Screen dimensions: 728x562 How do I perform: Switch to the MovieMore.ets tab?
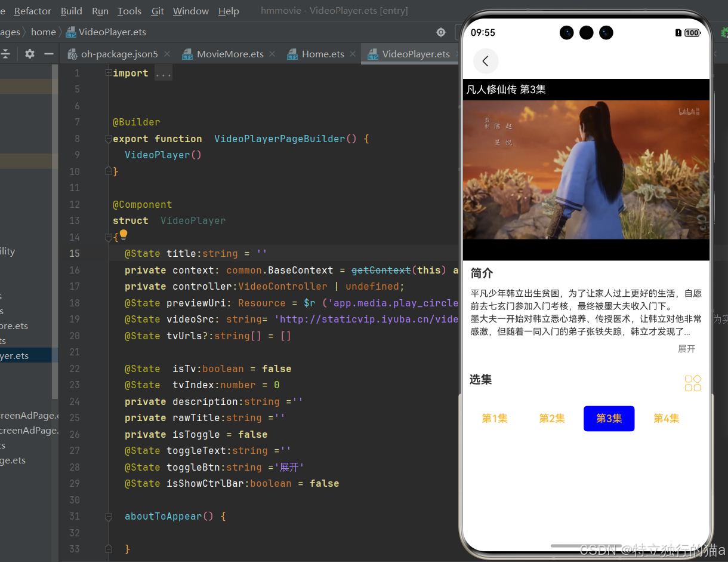coord(230,54)
